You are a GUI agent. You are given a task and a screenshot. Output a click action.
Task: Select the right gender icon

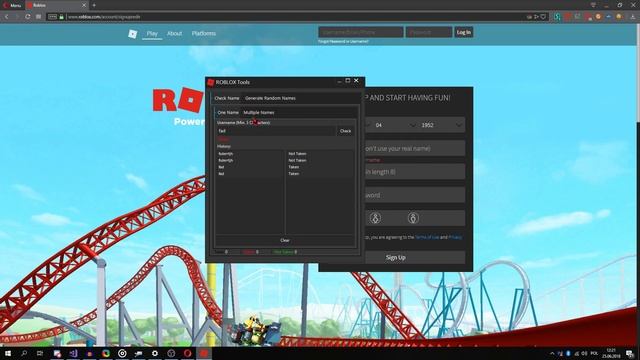tap(413, 218)
